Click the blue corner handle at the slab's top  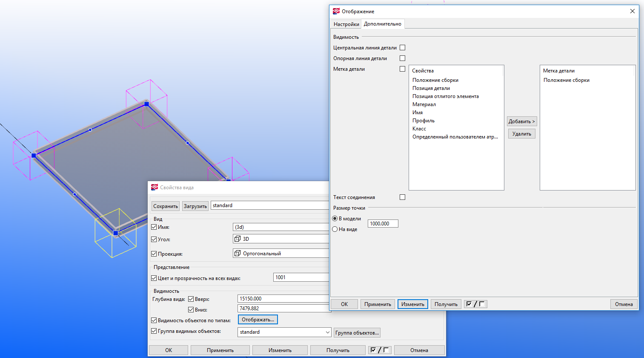click(x=146, y=104)
